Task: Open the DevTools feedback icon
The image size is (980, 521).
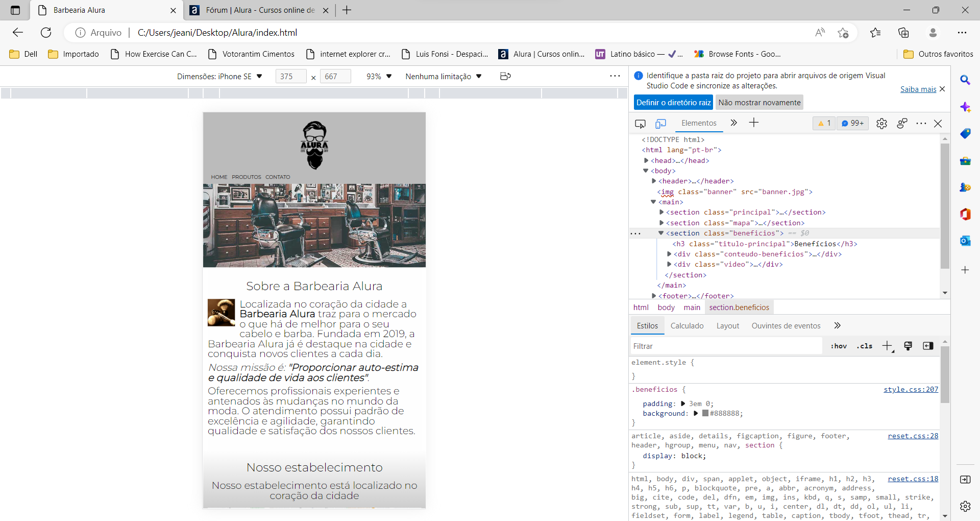Action: [x=902, y=124]
